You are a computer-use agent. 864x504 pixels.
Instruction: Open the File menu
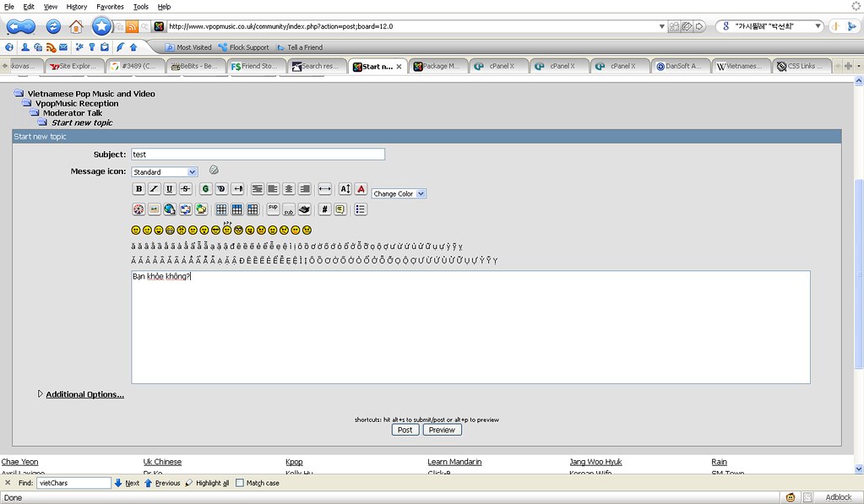click(x=8, y=7)
